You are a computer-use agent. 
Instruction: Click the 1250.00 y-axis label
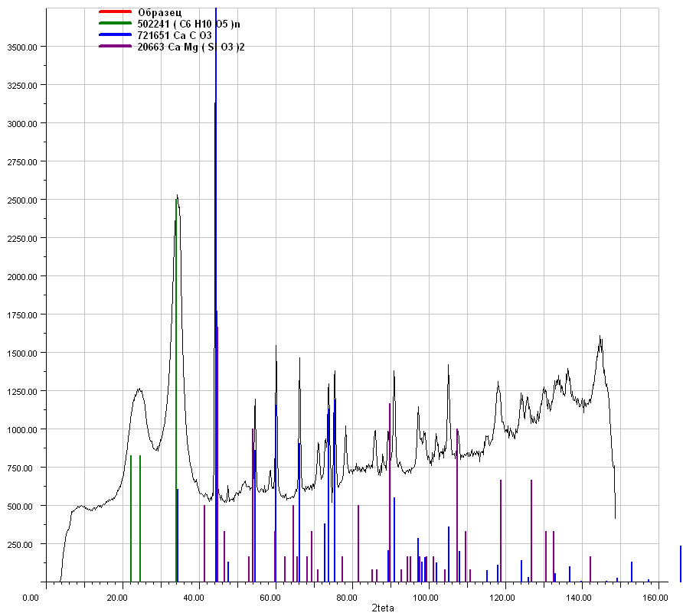coord(22,392)
